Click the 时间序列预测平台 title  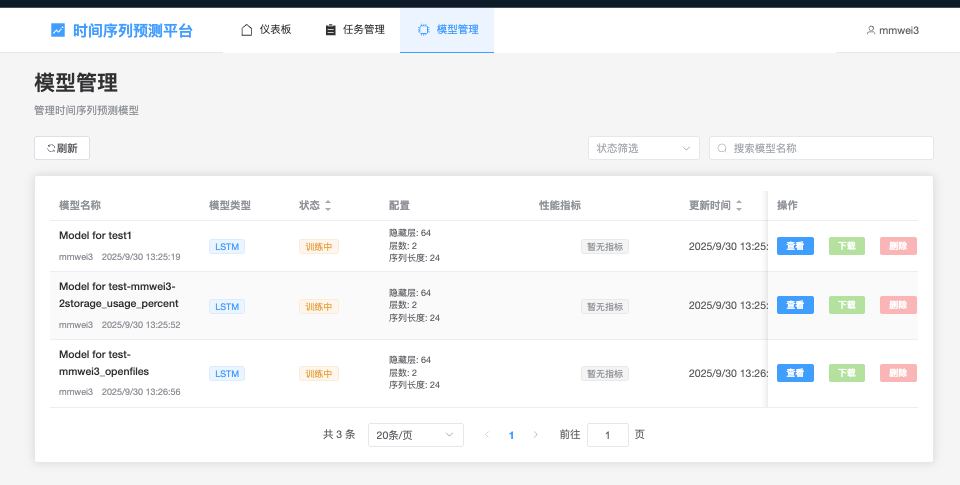click(x=133, y=30)
